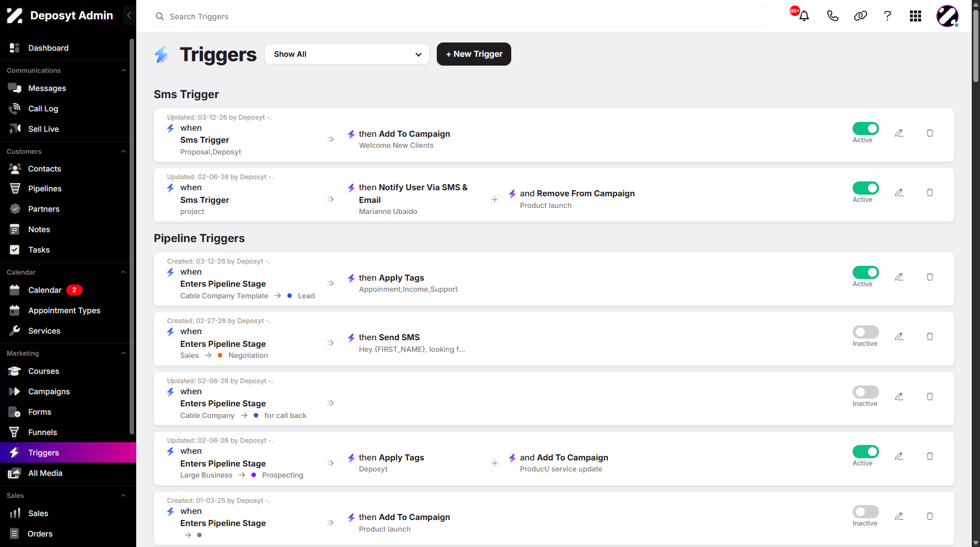This screenshot has height=547, width=980.
Task: Delete the Sales Negotiation Send SMS trigger
Action: (x=930, y=336)
